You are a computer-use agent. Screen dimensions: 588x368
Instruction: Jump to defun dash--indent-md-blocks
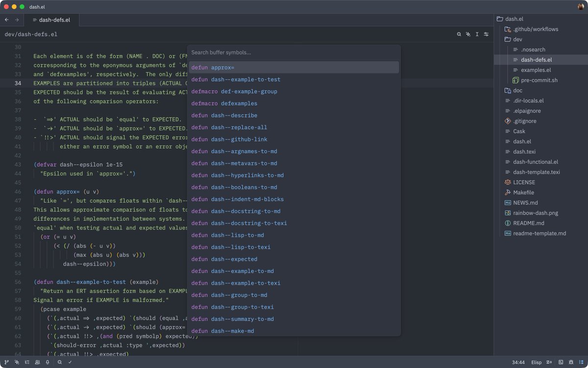click(294, 199)
